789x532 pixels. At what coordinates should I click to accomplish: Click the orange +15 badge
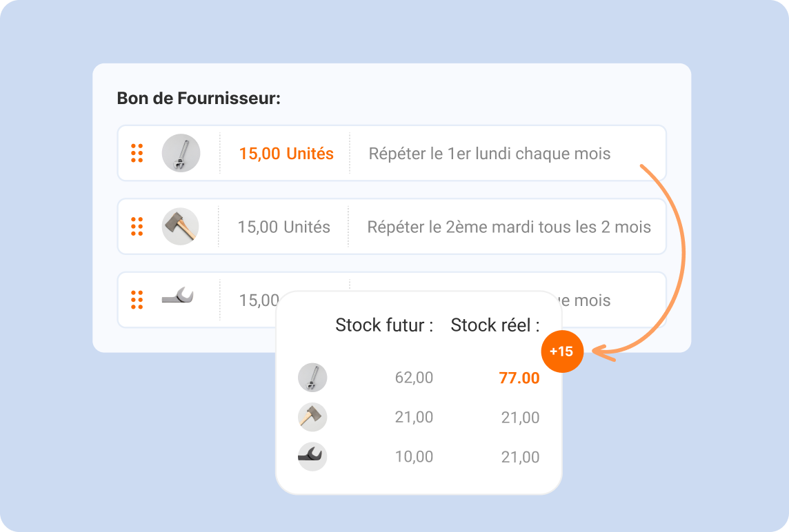561,351
